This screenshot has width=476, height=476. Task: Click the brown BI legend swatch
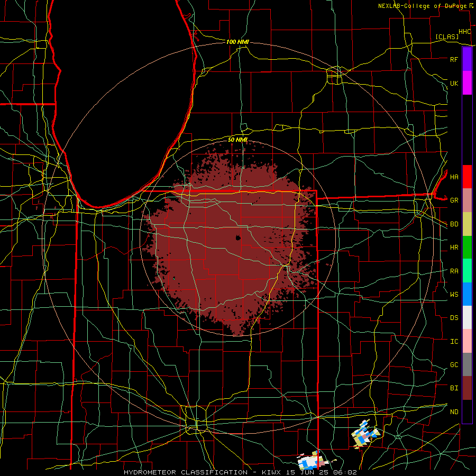[x=467, y=388]
